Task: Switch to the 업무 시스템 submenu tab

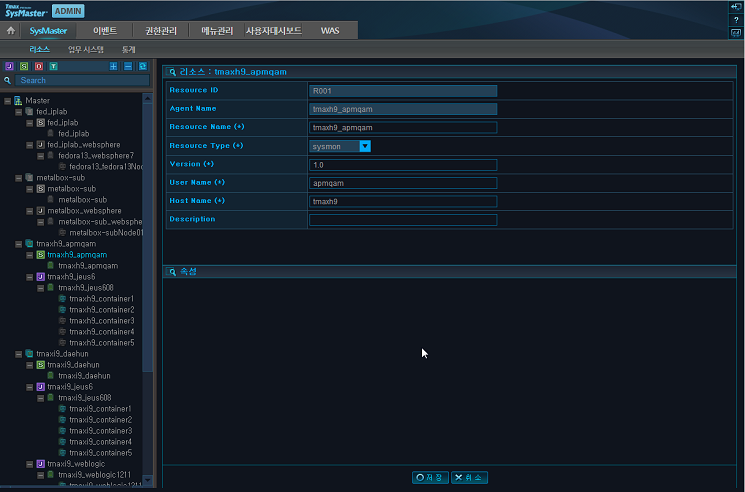Action: click(86, 49)
